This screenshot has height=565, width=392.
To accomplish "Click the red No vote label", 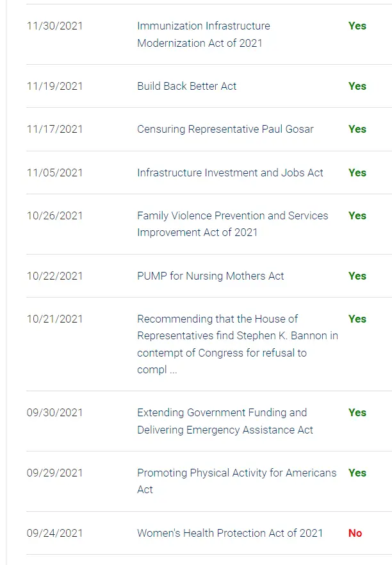I will (355, 533).
